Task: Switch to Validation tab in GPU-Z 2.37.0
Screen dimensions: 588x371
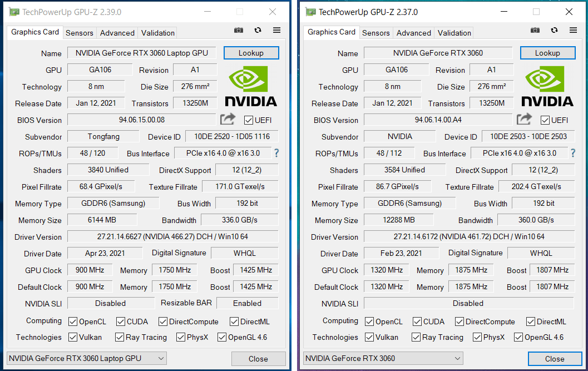Action: click(x=454, y=33)
